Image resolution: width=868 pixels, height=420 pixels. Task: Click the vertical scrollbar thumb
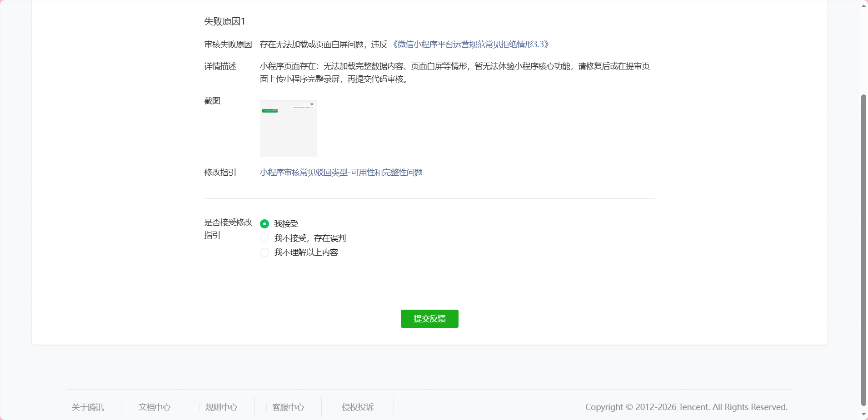[x=863, y=250]
